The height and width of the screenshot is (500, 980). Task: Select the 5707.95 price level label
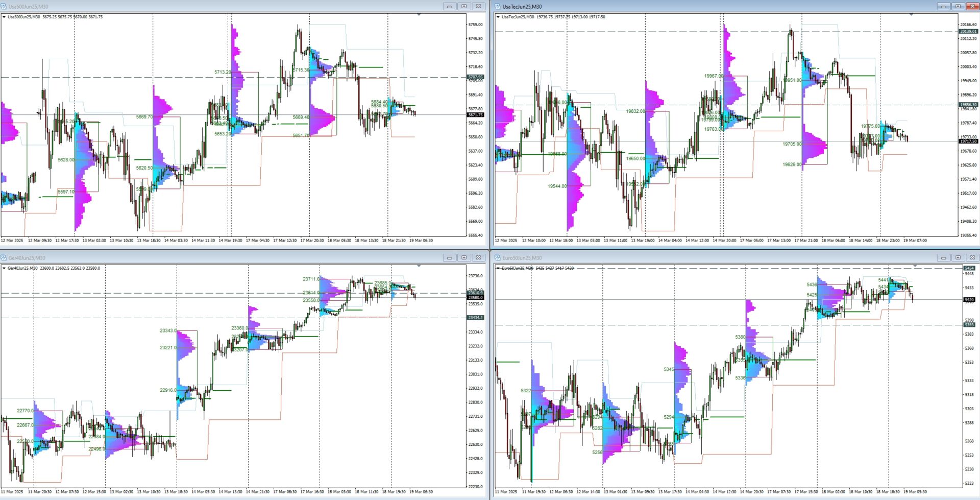pyautogui.click(x=475, y=77)
